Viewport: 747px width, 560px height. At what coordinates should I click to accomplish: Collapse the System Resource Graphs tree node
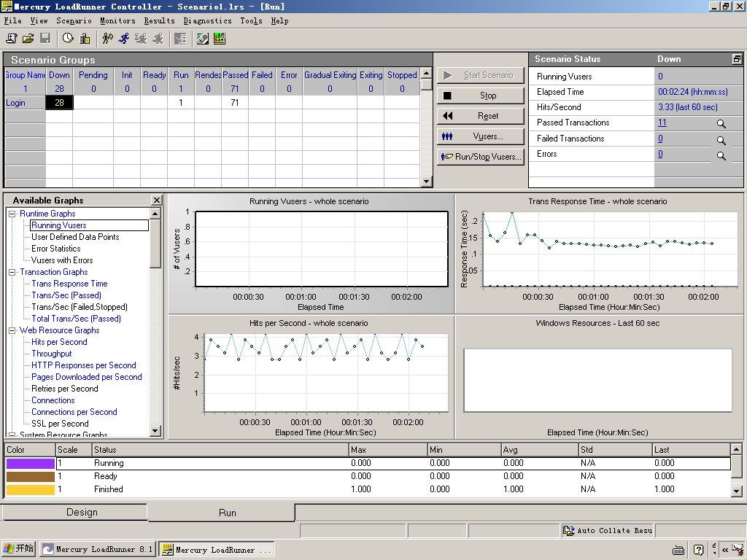[12, 435]
